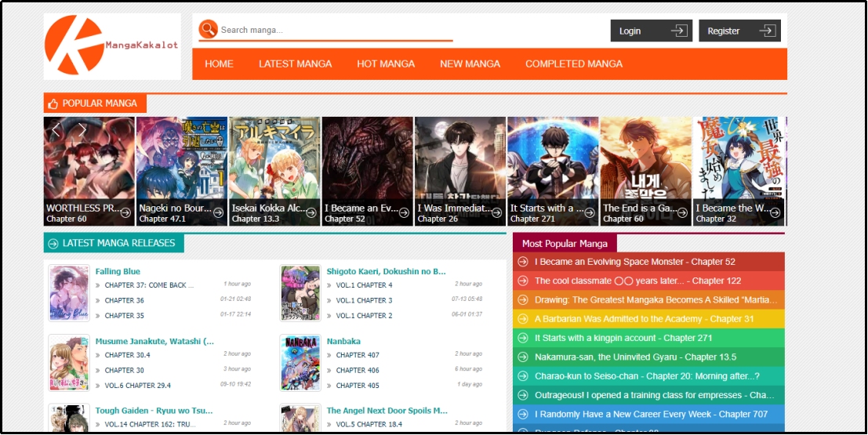Click the Login button
Screen dimensions: 868x435
[652, 31]
